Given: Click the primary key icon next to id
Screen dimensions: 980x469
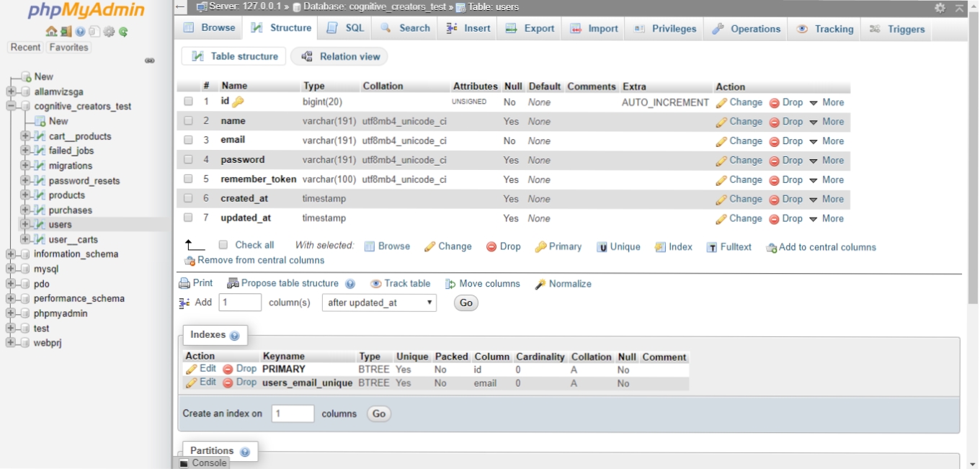Looking at the screenshot, I should (x=238, y=102).
